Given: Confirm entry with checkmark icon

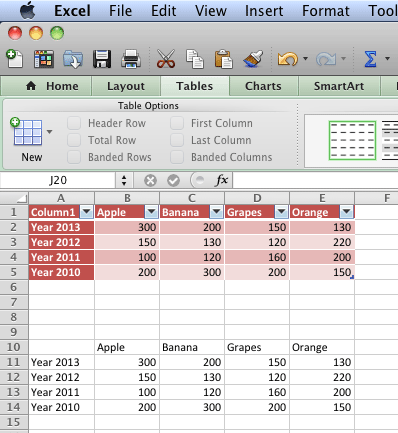Looking at the screenshot, I should 173,180.
